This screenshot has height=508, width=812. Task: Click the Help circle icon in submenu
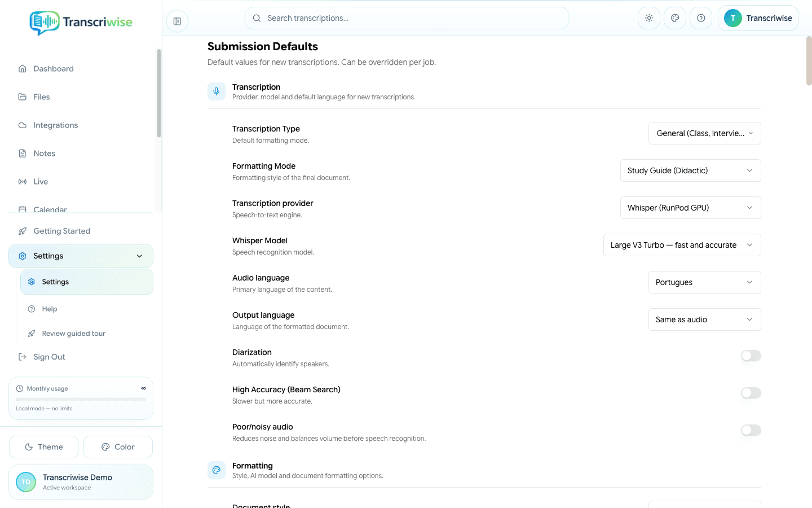(32, 309)
